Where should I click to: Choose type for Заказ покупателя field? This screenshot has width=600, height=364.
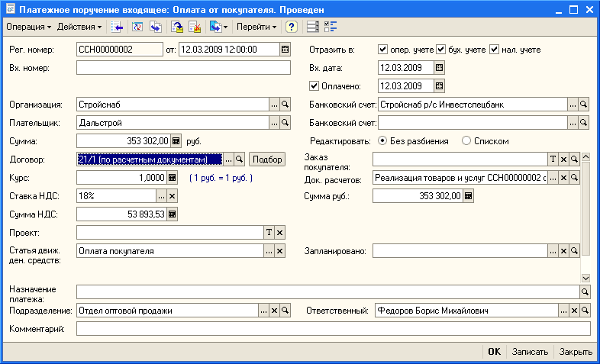[553, 159]
